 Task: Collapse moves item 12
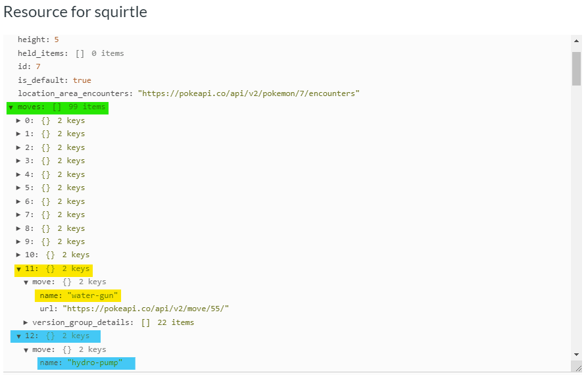point(18,336)
